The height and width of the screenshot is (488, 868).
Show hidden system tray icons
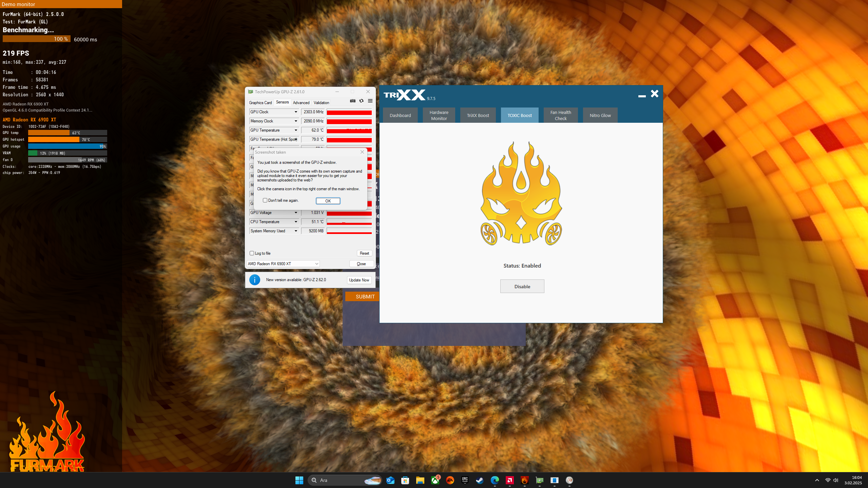pos(817,480)
